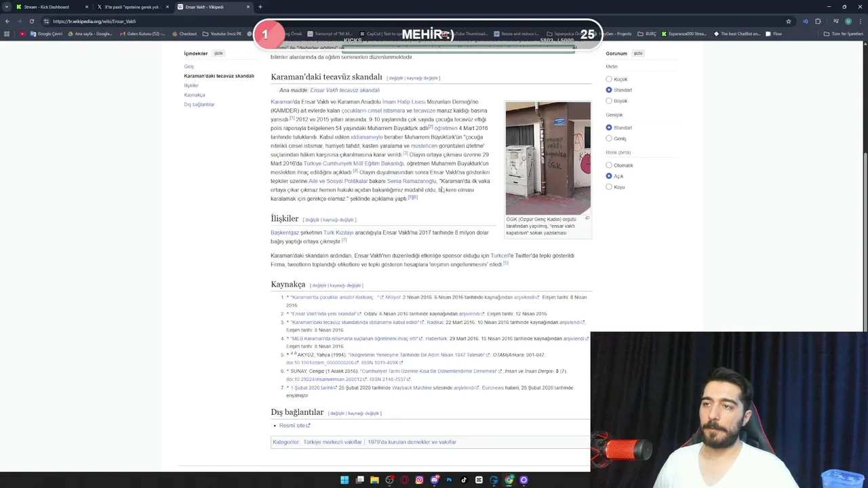Hide the Görünüm appearance panel

[638, 53]
